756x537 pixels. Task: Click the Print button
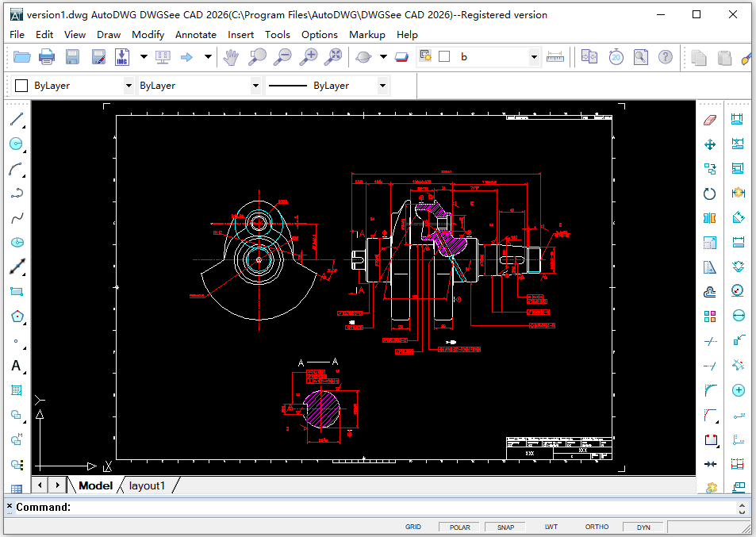coord(46,56)
